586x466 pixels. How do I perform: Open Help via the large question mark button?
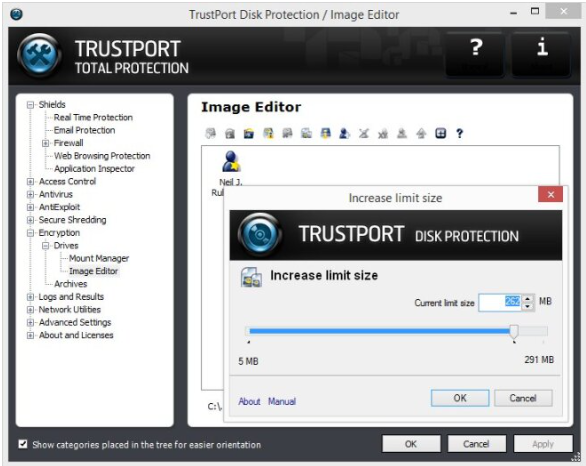tap(475, 55)
